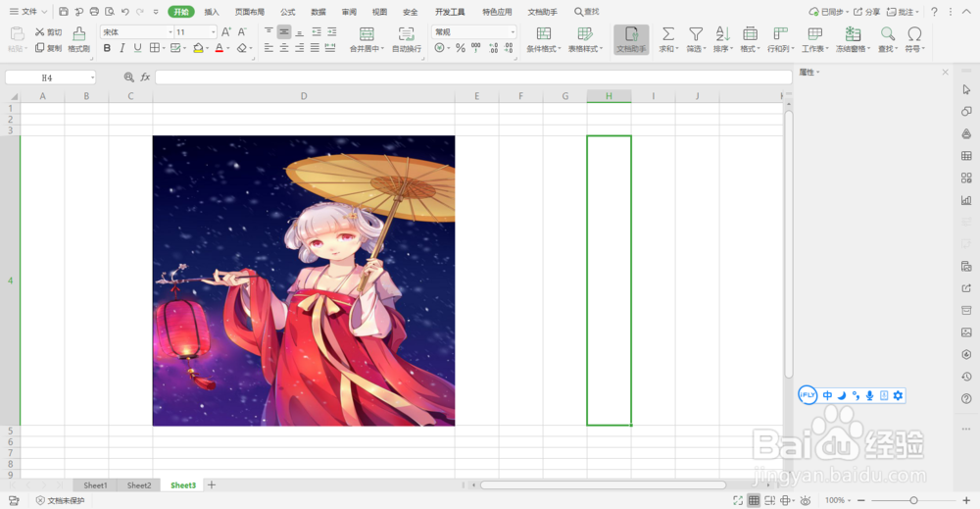Click the Format Painter (格式刷) tool

78,39
